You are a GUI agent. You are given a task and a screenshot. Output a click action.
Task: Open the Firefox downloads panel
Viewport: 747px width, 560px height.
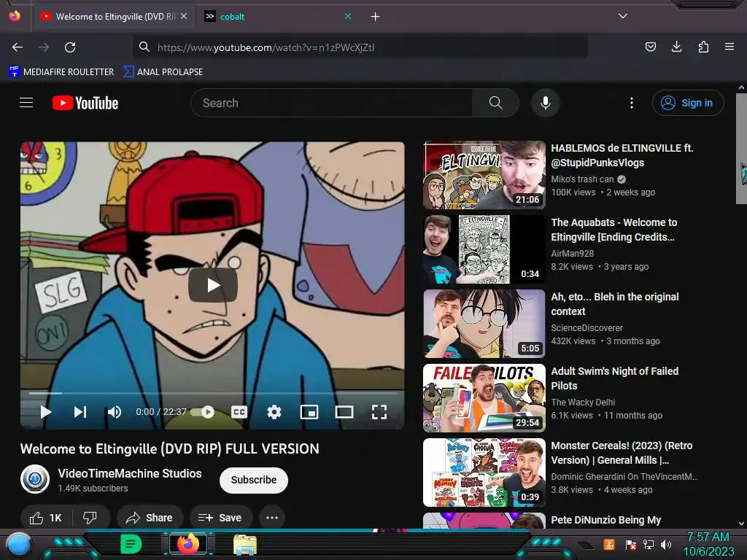[x=676, y=47]
